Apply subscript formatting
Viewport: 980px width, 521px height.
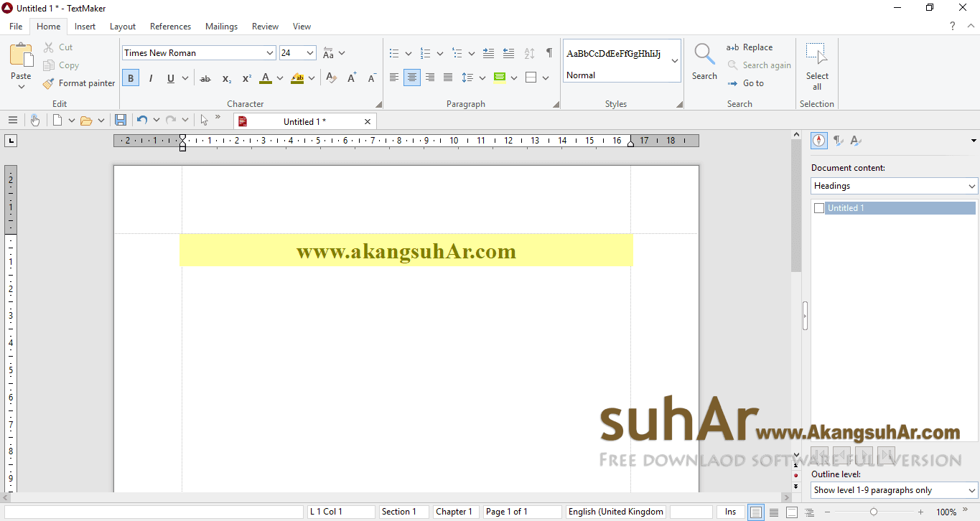(226, 78)
